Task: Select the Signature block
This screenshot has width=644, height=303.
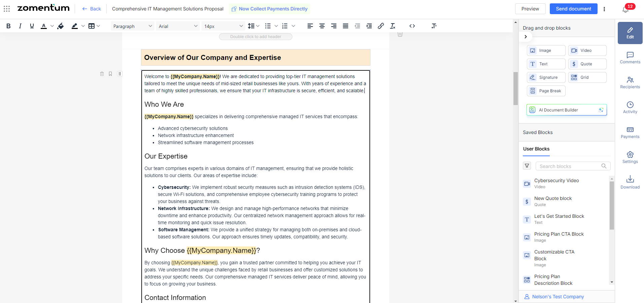Action: pos(546,77)
